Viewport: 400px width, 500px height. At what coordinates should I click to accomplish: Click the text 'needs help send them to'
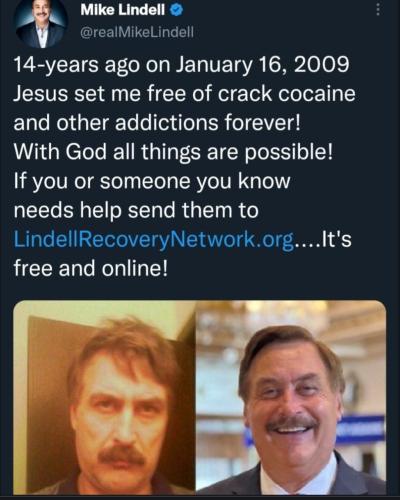136,210
